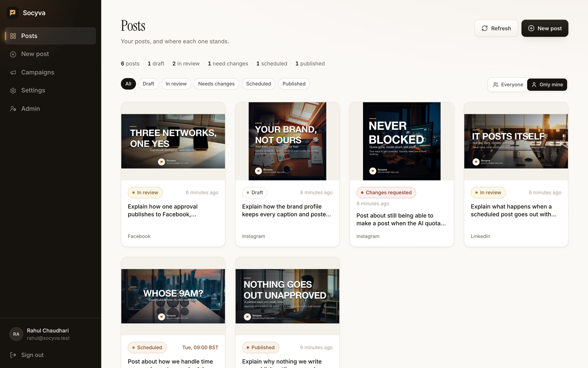The height and width of the screenshot is (368, 588).
Task: Click the person icon on Only mine
Action: tap(534, 85)
